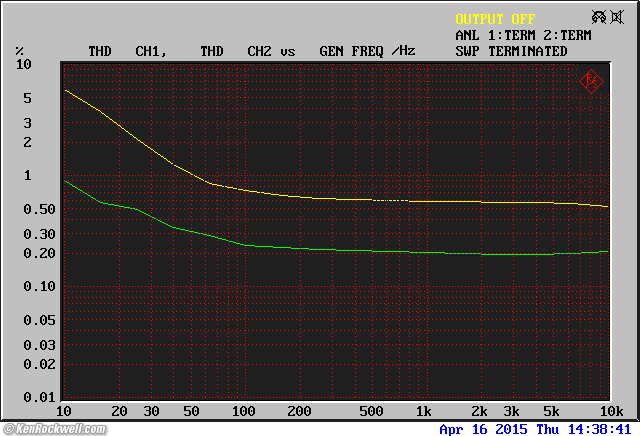The width and height of the screenshot is (640, 436).
Task: Click the Y-axis value 0.30
Action: [x=39, y=234]
